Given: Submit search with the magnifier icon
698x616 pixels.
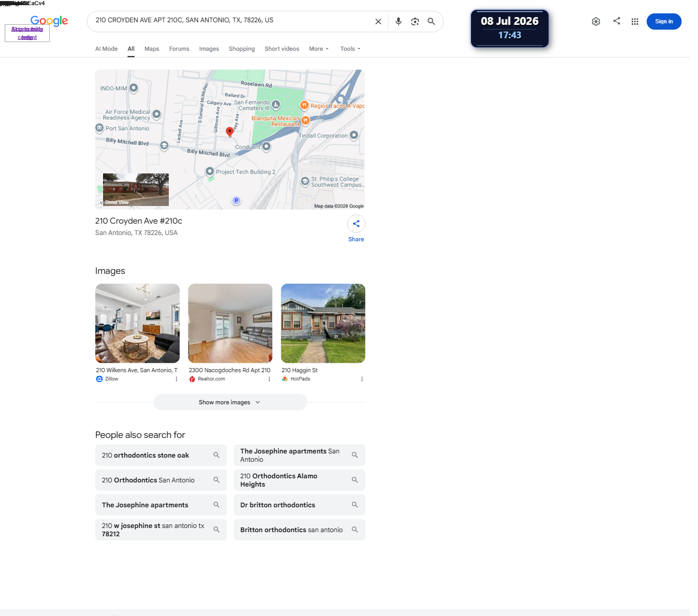Looking at the screenshot, I should pos(431,22).
